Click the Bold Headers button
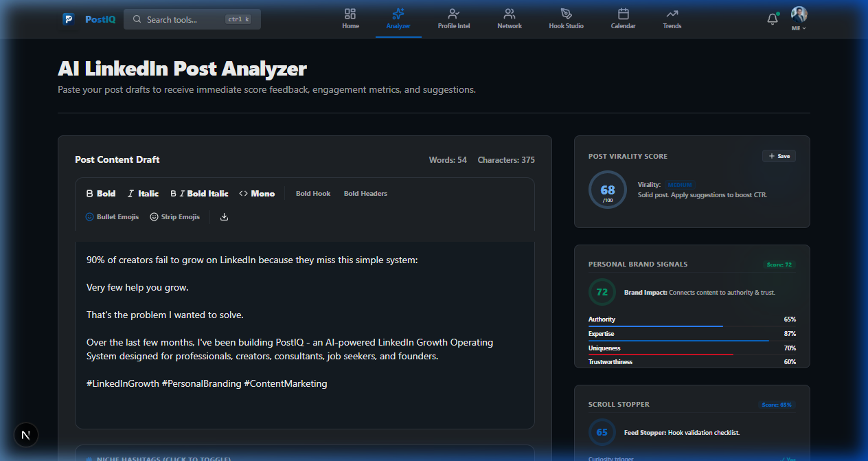 coord(365,194)
